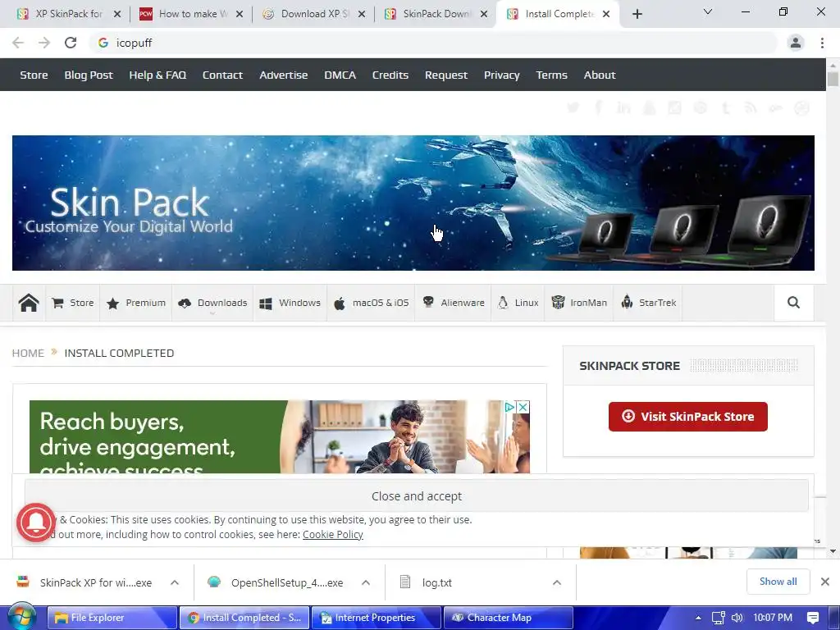Open Credits in top menu
This screenshot has width=840, height=630.
(x=390, y=75)
